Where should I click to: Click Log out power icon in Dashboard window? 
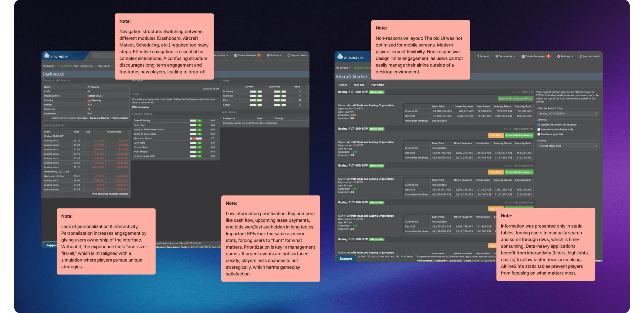289,55
